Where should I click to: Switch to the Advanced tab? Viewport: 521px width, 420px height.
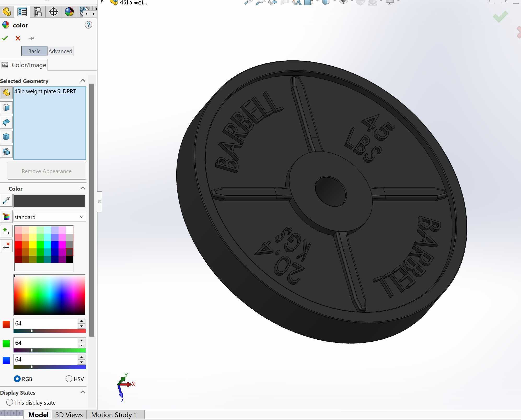[60, 51]
